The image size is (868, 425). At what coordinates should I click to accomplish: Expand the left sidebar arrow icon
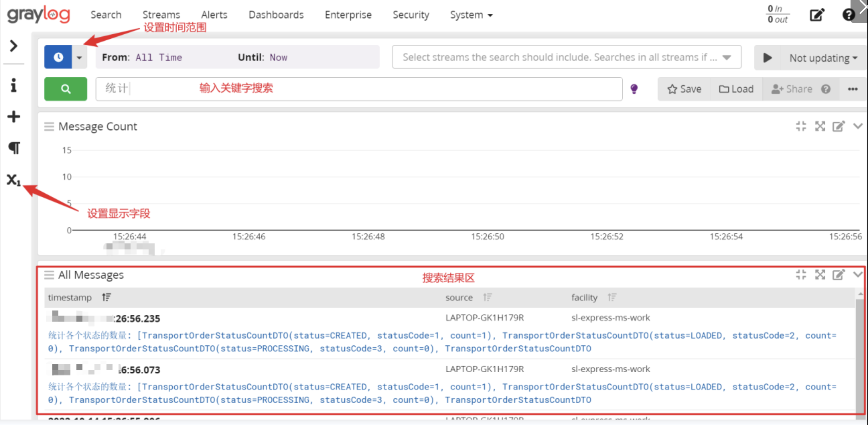13,45
